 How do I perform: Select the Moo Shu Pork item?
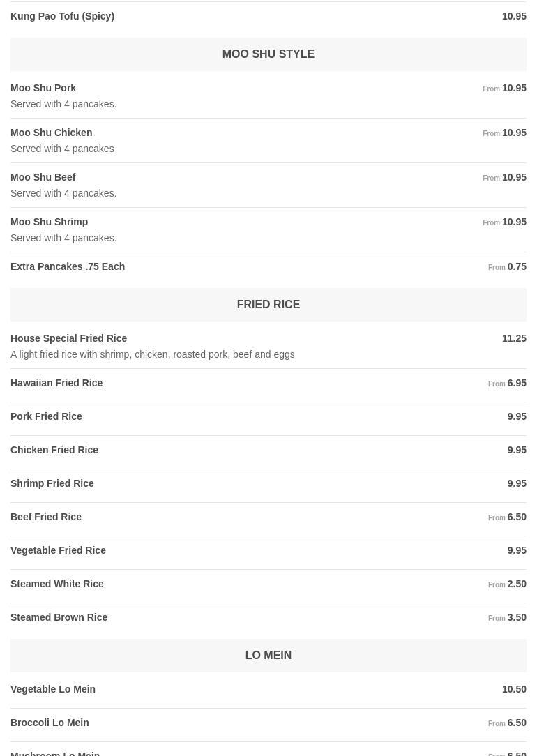[x=268, y=96]
